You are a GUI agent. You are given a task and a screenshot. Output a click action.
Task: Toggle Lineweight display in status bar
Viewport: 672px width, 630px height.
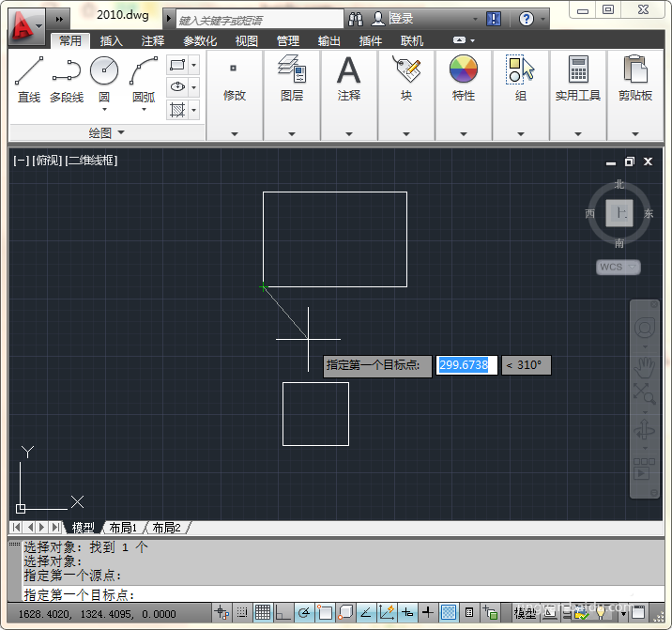(428, 612)
